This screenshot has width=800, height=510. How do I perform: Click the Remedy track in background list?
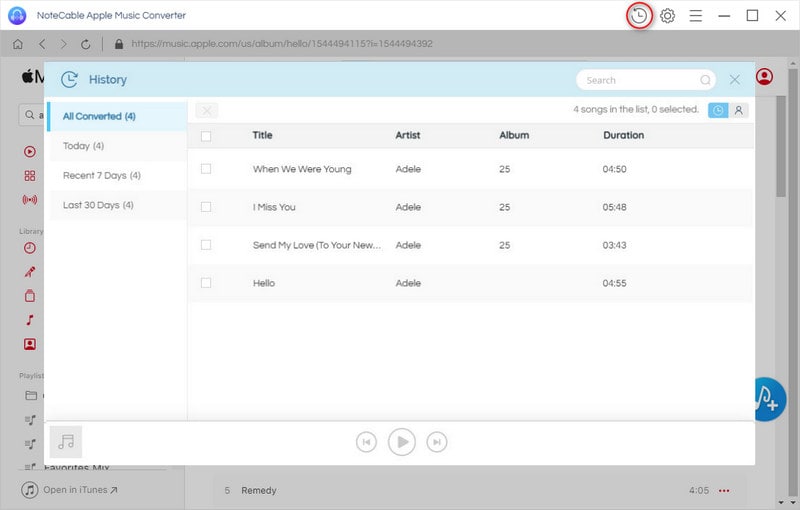click(x=259, y=491)
